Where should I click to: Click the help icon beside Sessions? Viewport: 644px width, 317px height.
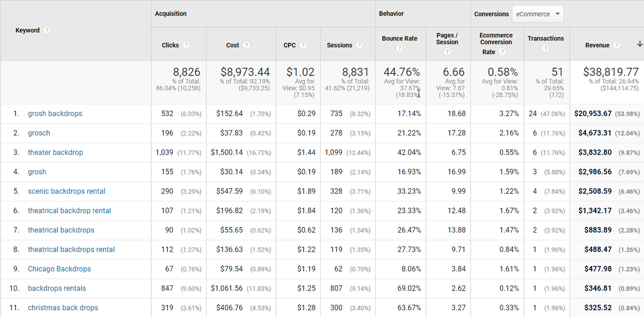(359, 45)
